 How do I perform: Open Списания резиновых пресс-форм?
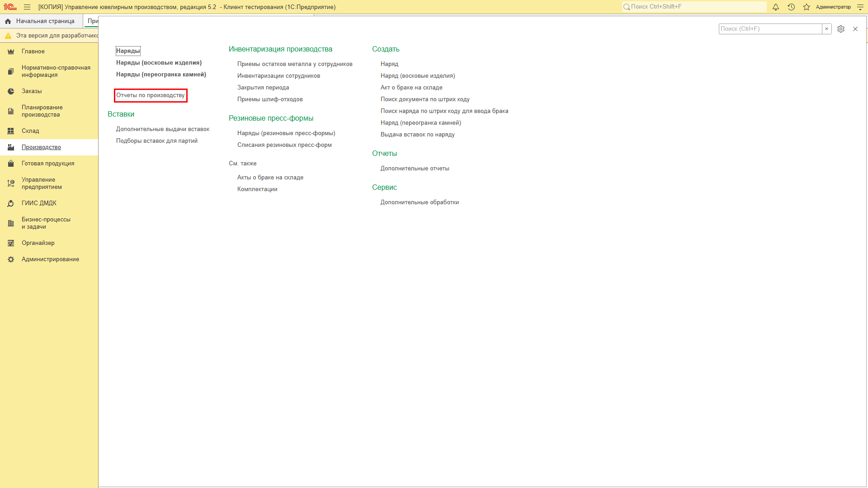click(284, 145)
